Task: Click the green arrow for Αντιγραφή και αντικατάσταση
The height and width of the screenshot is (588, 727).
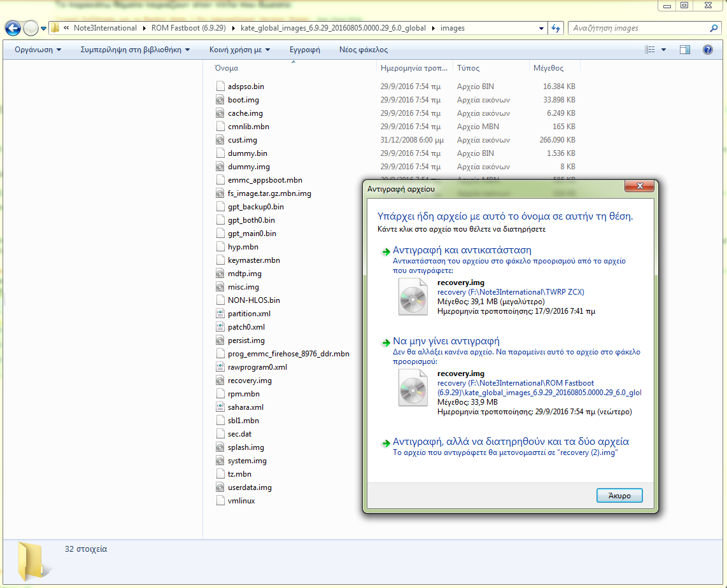Action: (385, 251)
